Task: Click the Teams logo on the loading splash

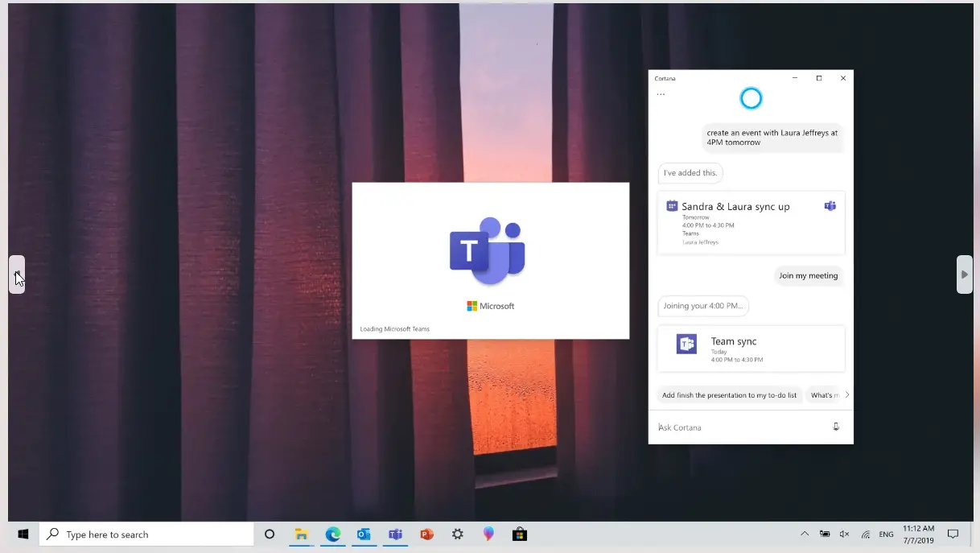Action: (x=488, y=250)
